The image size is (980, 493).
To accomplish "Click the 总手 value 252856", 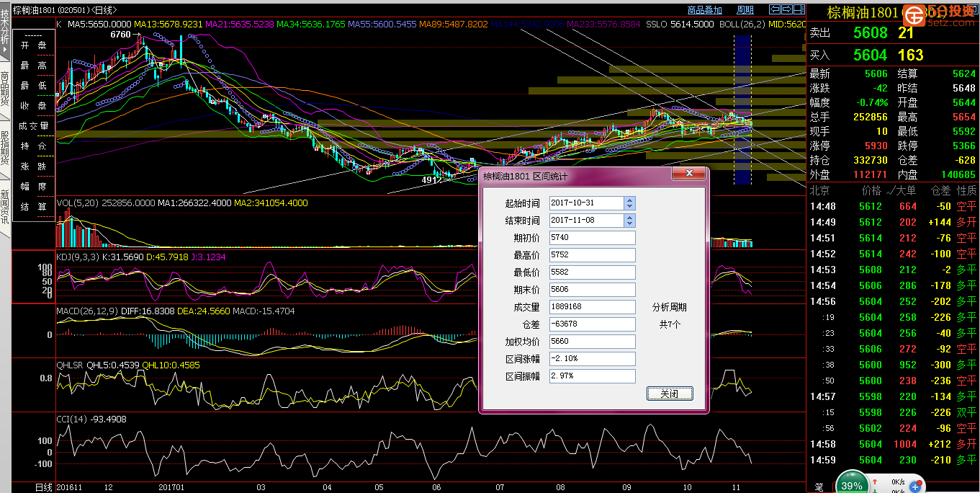I will pos(870,117).
